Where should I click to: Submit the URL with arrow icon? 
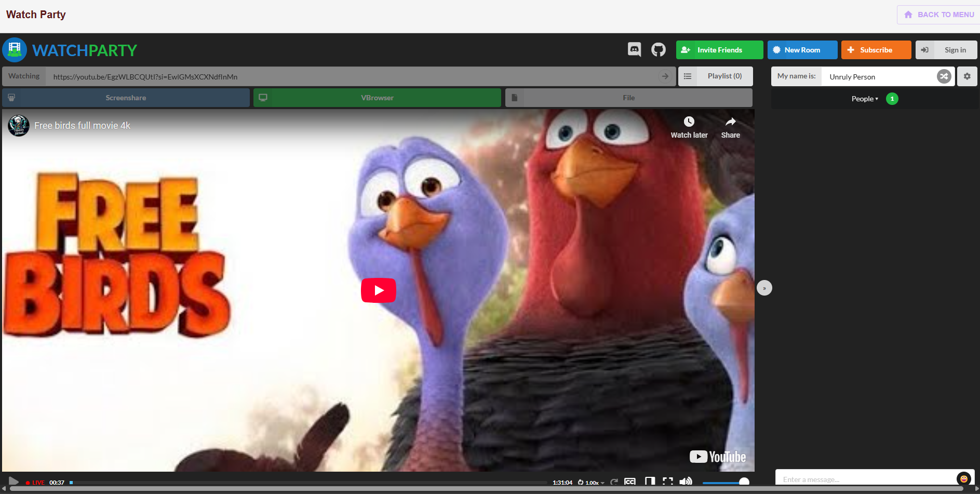[665, 76]
